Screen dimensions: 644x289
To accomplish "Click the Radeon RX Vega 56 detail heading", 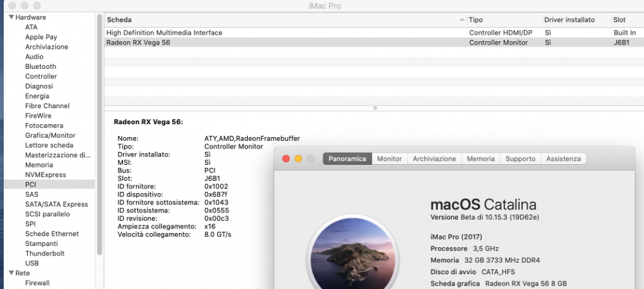I will (148, 122).
